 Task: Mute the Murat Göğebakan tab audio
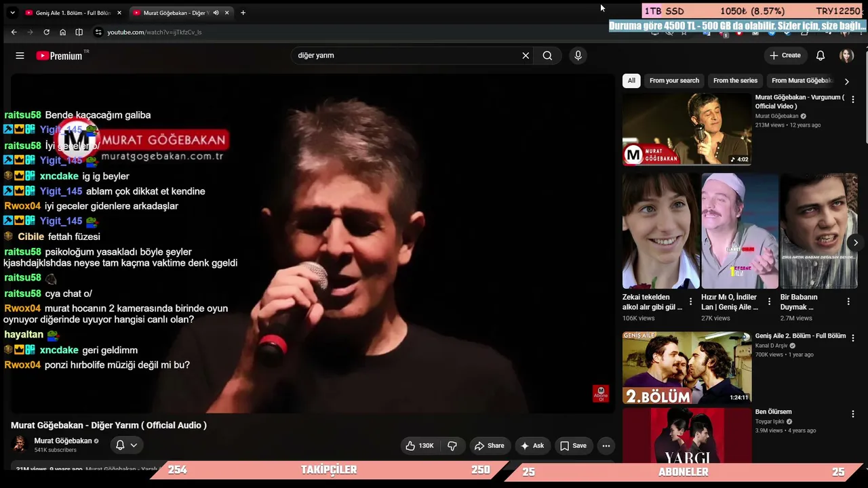216,13
